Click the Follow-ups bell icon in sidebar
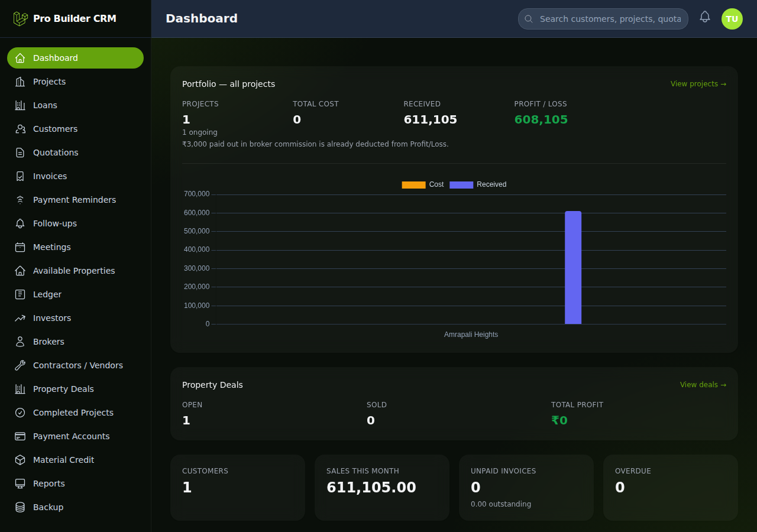Screen dimensions: 757x532 (20, 223)
